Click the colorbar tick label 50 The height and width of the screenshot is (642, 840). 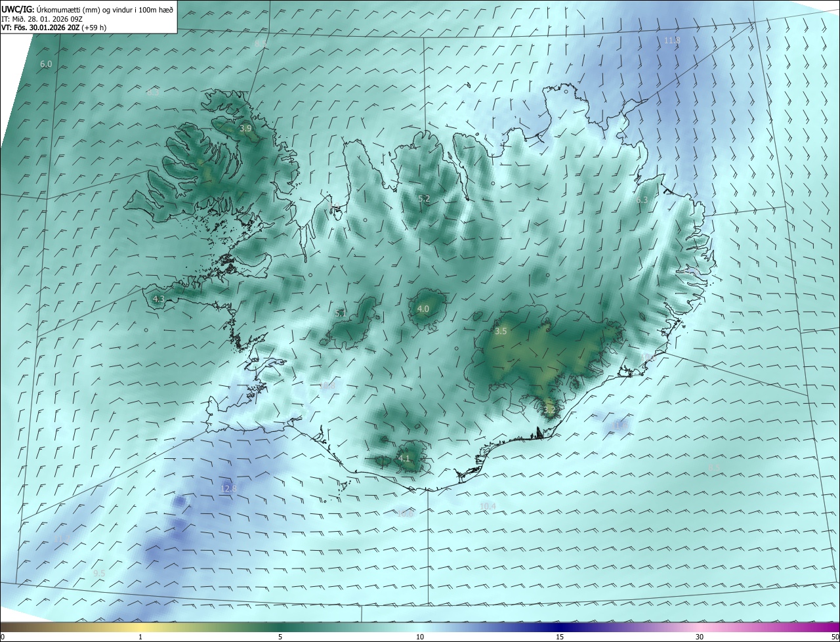click(x=835, y=637)
